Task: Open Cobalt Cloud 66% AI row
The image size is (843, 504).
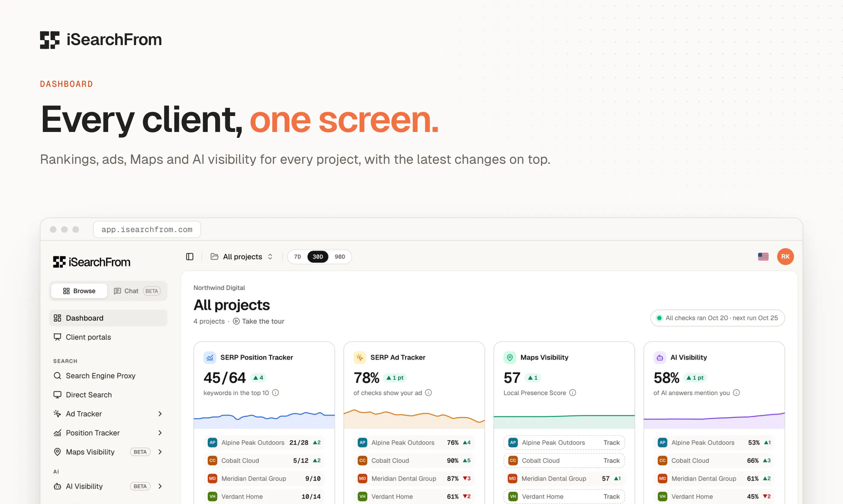Action: pyautogui.click(x=714, y=461)
